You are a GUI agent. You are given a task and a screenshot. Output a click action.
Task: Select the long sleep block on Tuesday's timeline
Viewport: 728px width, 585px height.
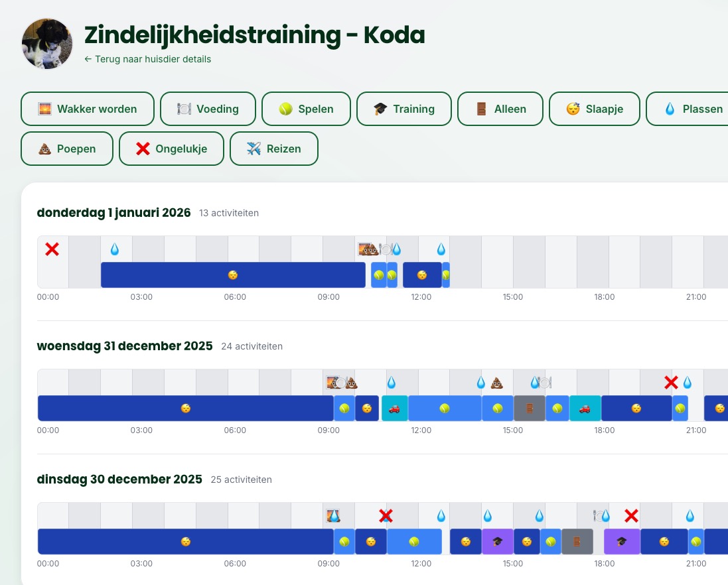(186, 541)
